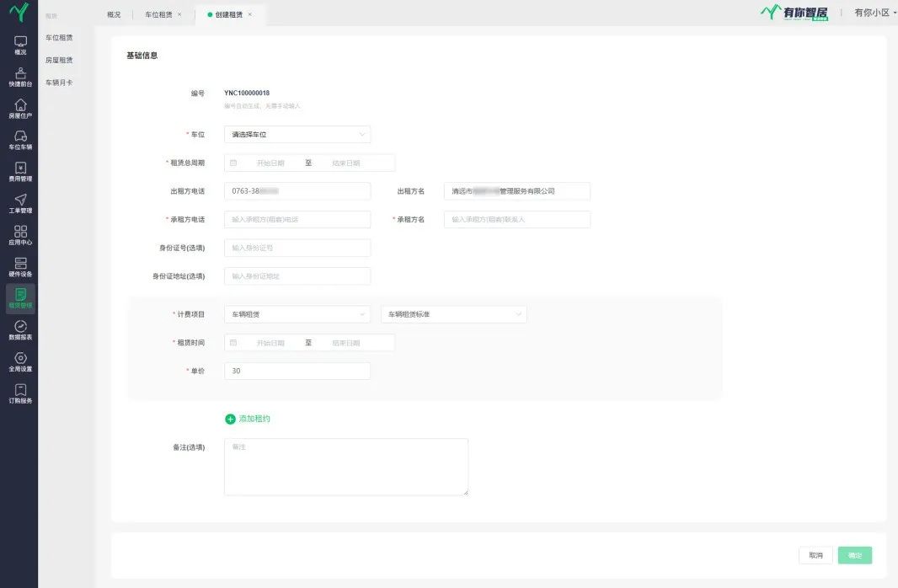
Task: Click the green 添加租约 plus icon
Action: (230, 419)
